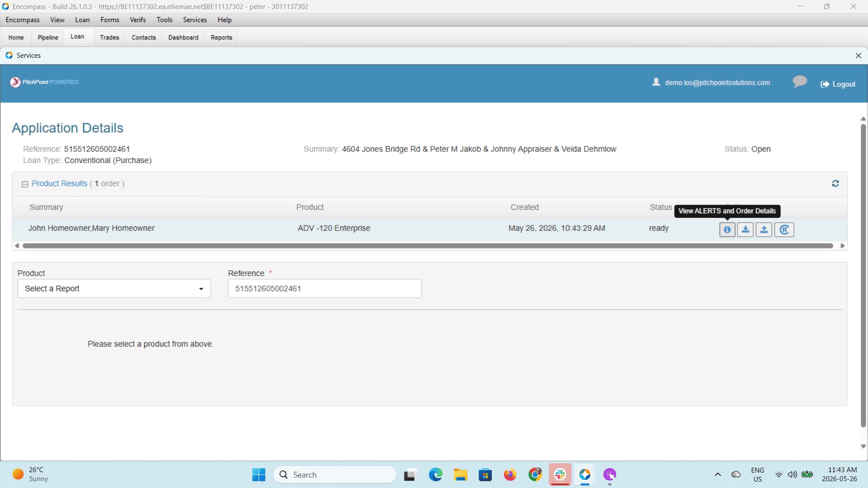Switch to the Contacts tab
This screenshot has height=488, width=868.
(x=144, y=38)
